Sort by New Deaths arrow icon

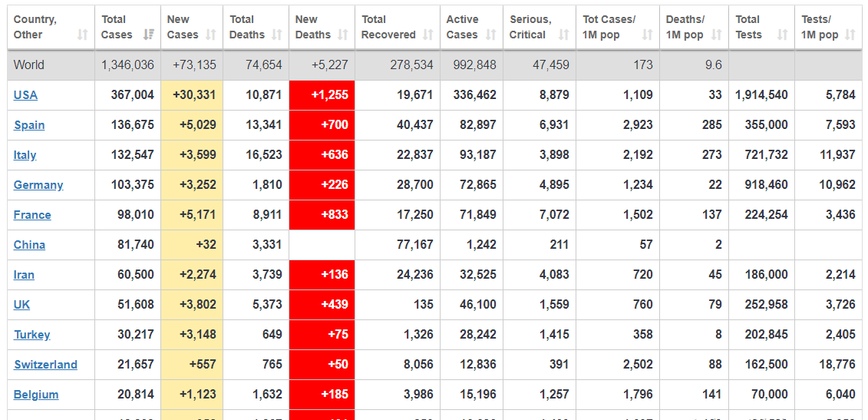pyautogui.click(x=342, y=35)
